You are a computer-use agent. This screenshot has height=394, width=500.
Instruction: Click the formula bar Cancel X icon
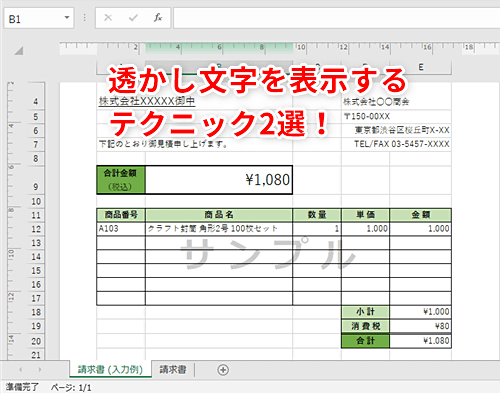click(x=108, y=18)
